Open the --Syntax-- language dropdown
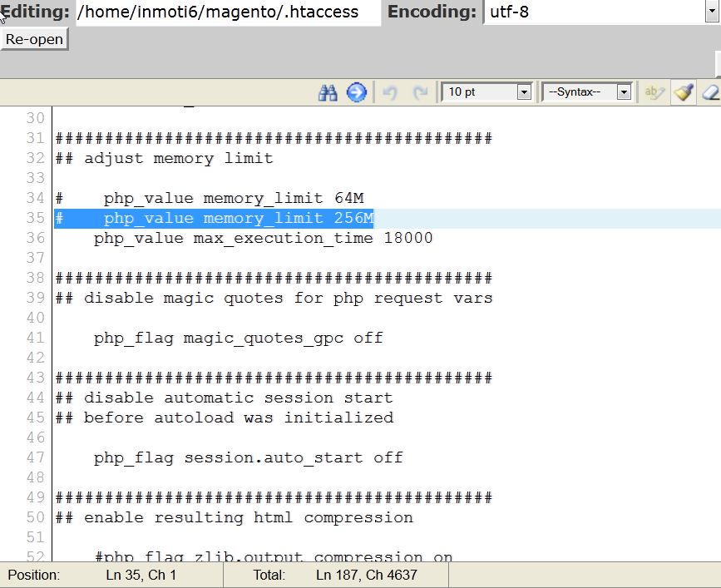The width and height of the screenshot is (721, 588). 587,92
